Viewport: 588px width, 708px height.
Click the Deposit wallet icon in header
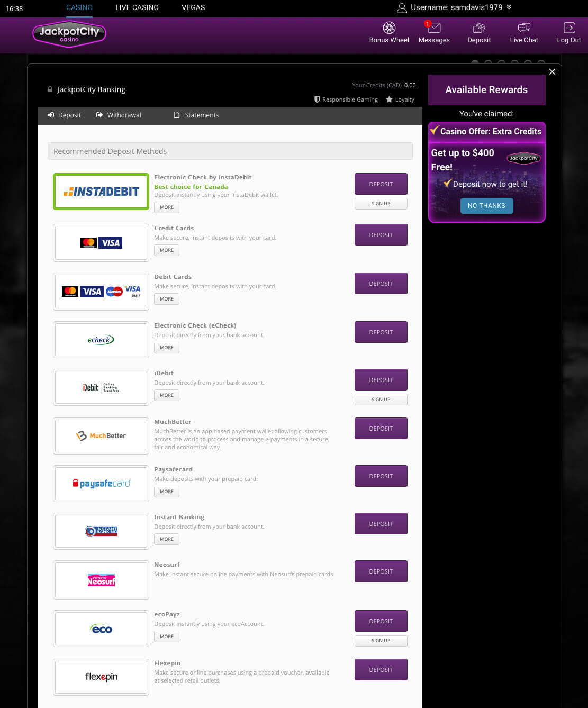pyautogui.click(x=479, y=28)
